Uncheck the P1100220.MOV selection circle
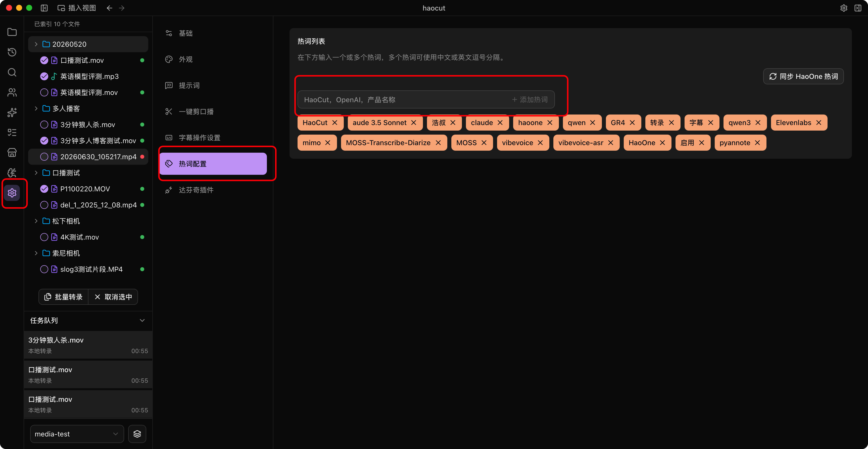868x449 pixels. tap(44, 189)
